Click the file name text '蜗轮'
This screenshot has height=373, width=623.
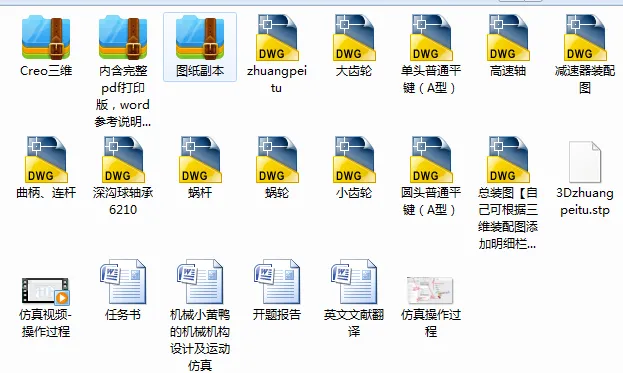(x=277, y=193)
